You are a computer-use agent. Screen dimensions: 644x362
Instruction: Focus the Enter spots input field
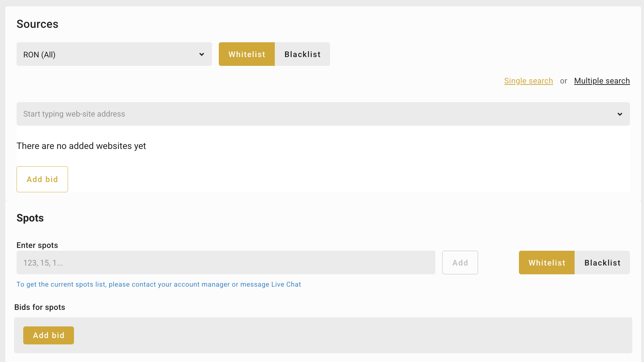point(225,263)
